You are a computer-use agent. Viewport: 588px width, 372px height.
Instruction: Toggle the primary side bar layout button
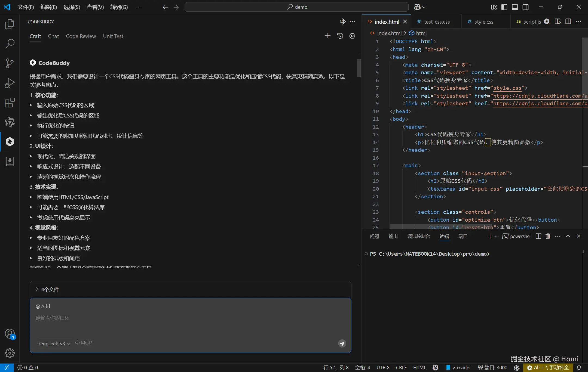pos(504,7)
